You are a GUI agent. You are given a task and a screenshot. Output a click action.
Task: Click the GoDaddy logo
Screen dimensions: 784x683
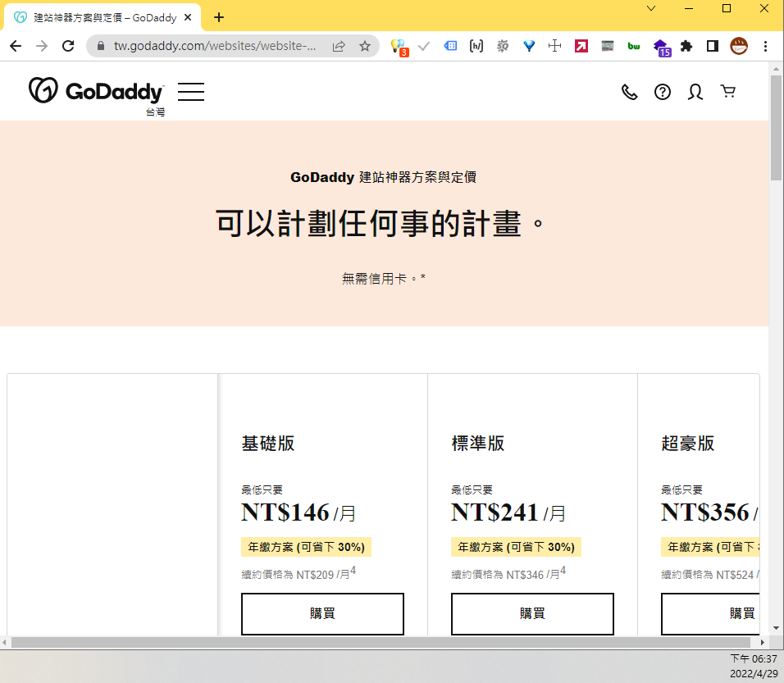click(x=96, y=90)
